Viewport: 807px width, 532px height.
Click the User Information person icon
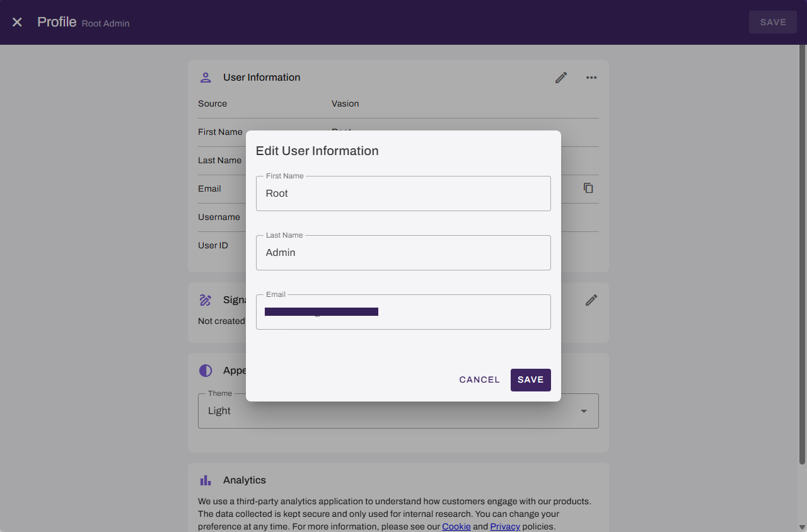click(x=206, y=78)
